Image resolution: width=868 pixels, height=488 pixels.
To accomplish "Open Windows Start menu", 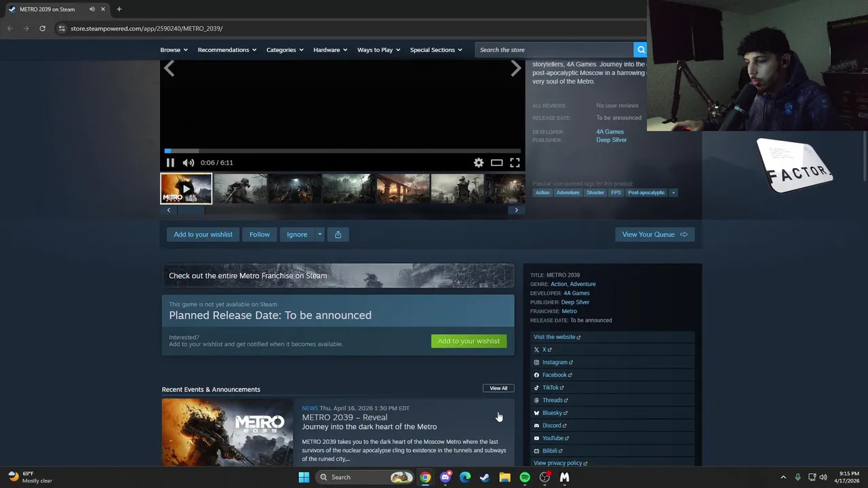I will pos(304,477).
